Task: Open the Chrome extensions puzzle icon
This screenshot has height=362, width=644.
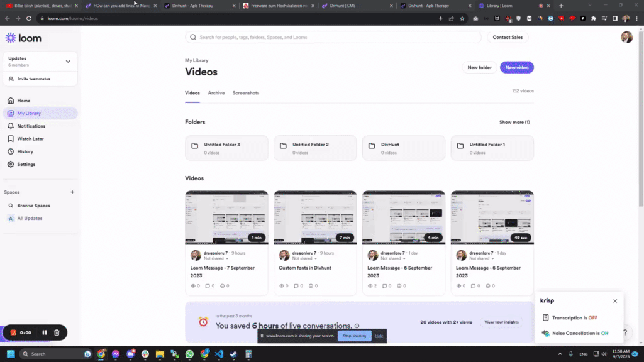Action: tap(594, 18)
